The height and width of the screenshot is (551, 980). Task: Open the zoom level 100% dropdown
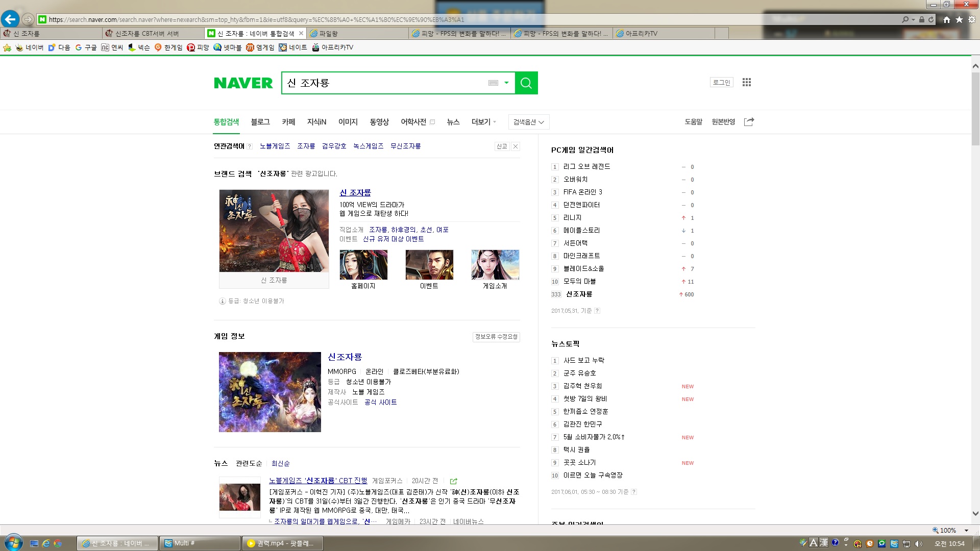click(967, 531)
